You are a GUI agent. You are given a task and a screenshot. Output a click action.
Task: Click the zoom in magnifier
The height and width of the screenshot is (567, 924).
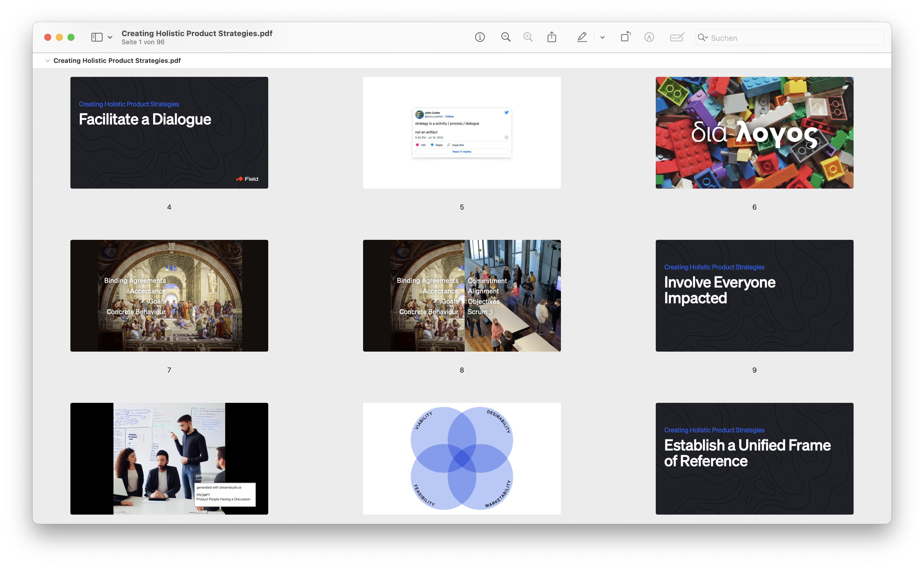point(528,37)
